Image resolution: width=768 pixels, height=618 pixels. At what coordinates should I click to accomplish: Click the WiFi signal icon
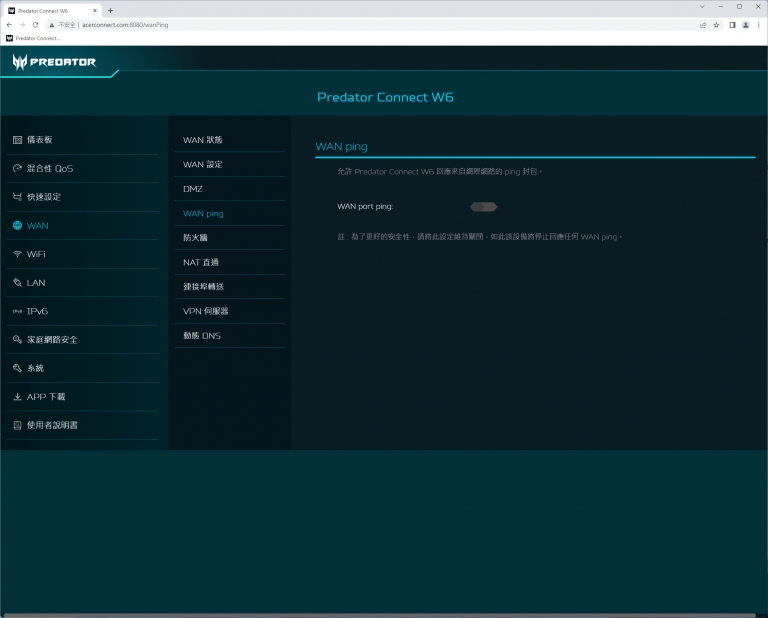(x=17, y=254)
